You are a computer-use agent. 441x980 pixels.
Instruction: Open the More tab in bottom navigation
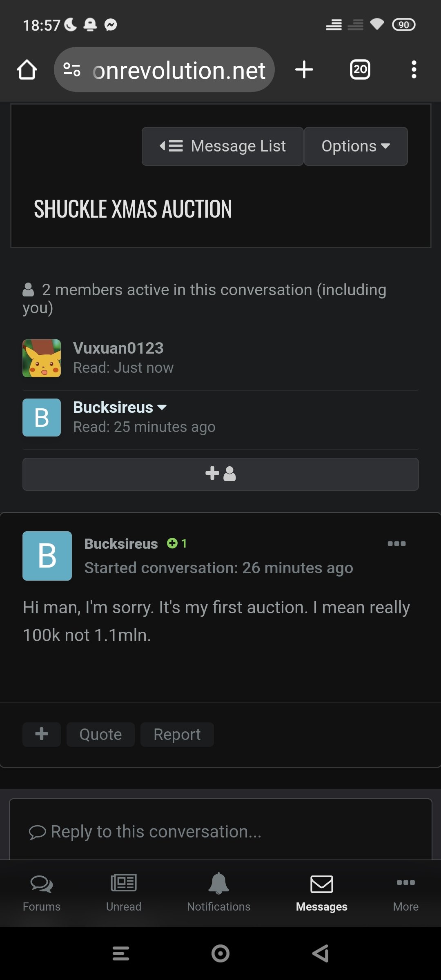pyautogui.click(x=405, y=893)
